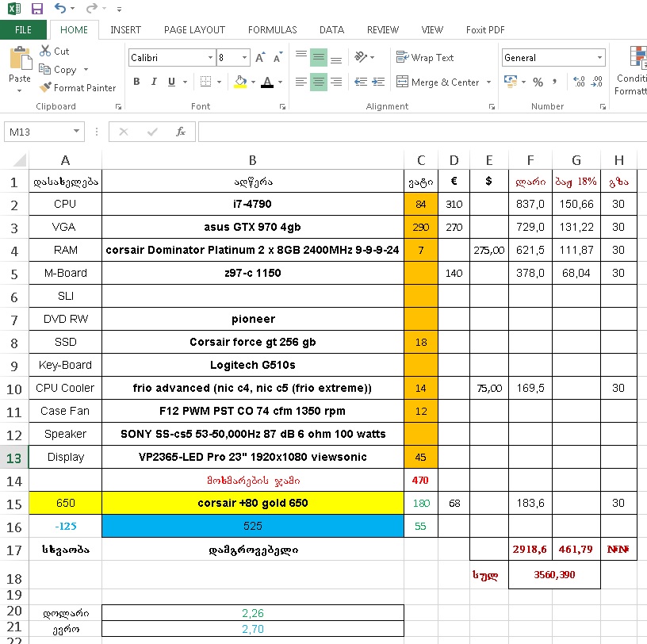Apply the Font Color letter A
Screen dimensions: 647x644
pos(267,82)
